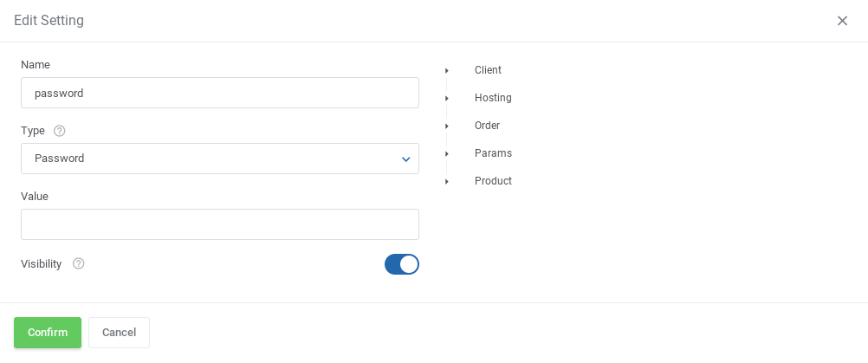Expand the Product tree arrow
Screen dimensions: 868x363
point(447,182)
